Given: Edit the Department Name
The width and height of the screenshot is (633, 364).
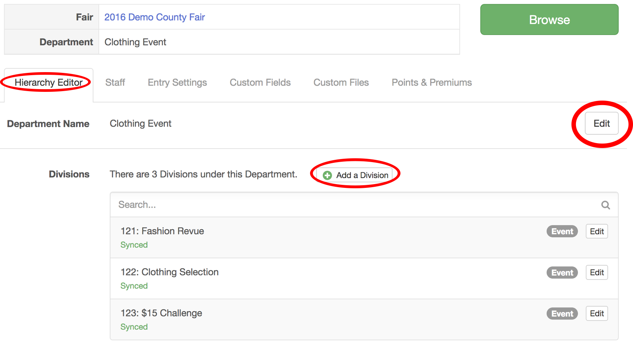Looking at the screenshot, I should (x=601, y=123).
